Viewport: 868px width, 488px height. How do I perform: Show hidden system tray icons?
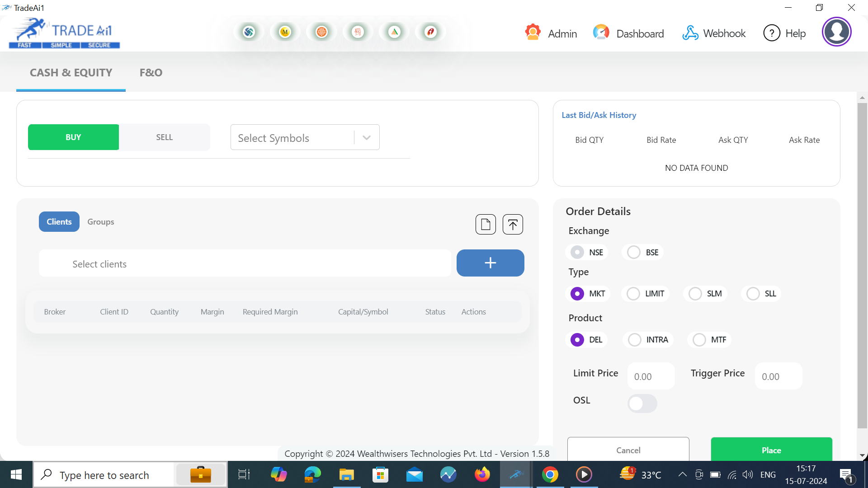coord(683,474)
